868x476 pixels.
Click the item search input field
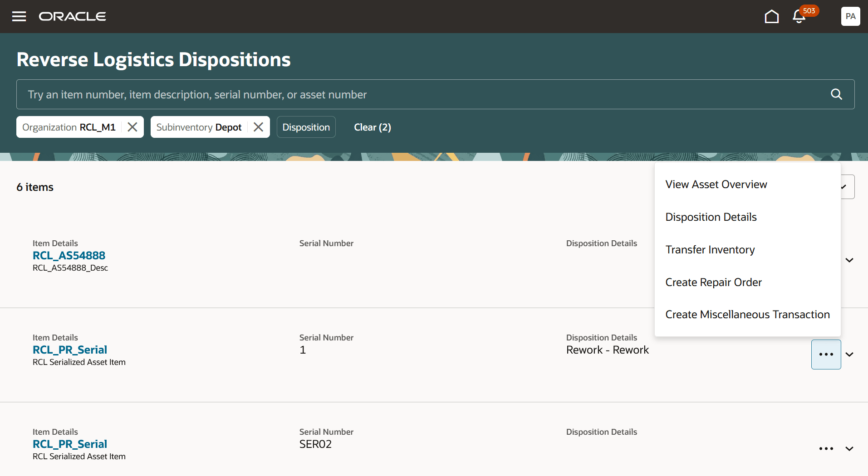pyautogui.click(x=408, y=94)
